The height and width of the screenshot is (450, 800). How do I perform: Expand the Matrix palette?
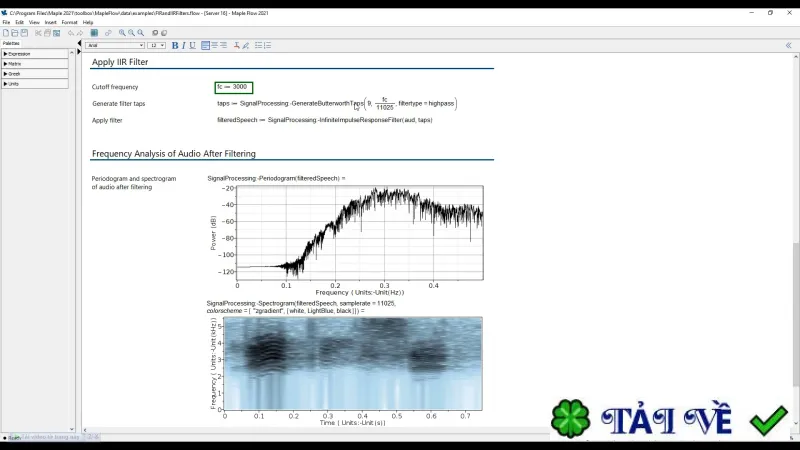(35, 64)
